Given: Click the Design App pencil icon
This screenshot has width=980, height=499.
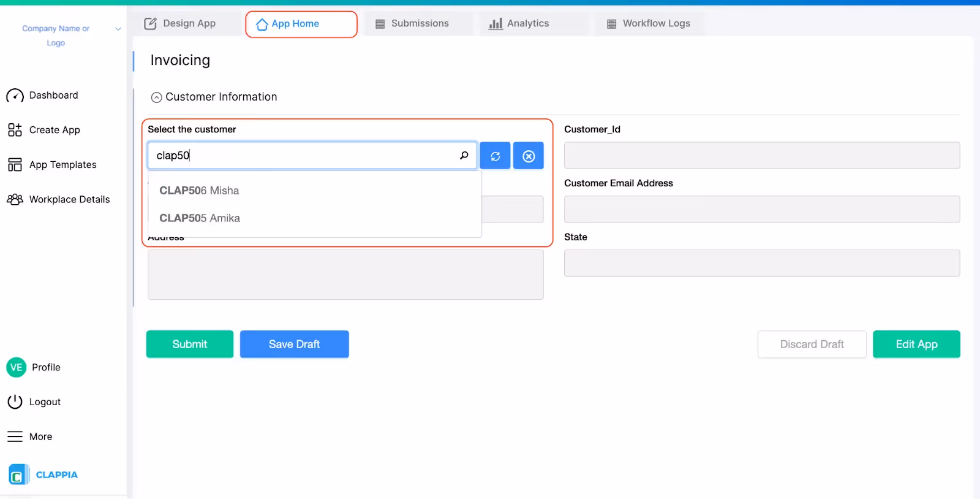Looking at the screenshot, I should tap(150, 24).
